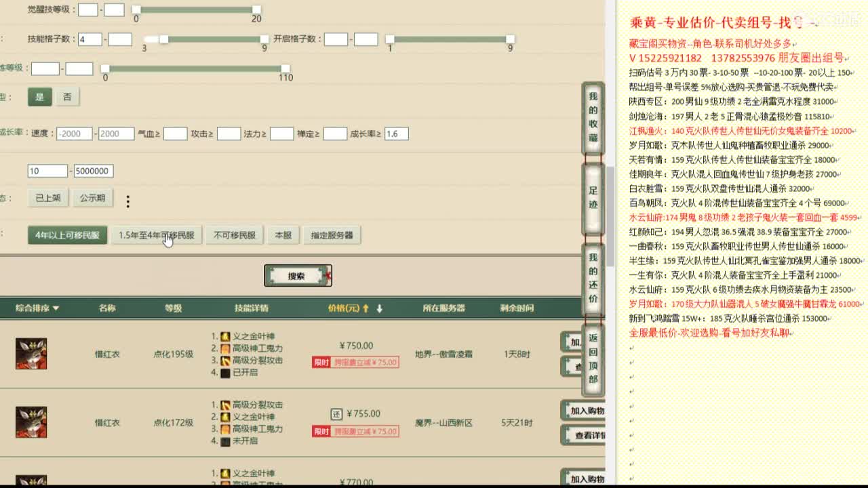The image size is (868, 488).
Task: Click 加入购物 button for ¥755.00 listing
Action: tap(584, 411)
